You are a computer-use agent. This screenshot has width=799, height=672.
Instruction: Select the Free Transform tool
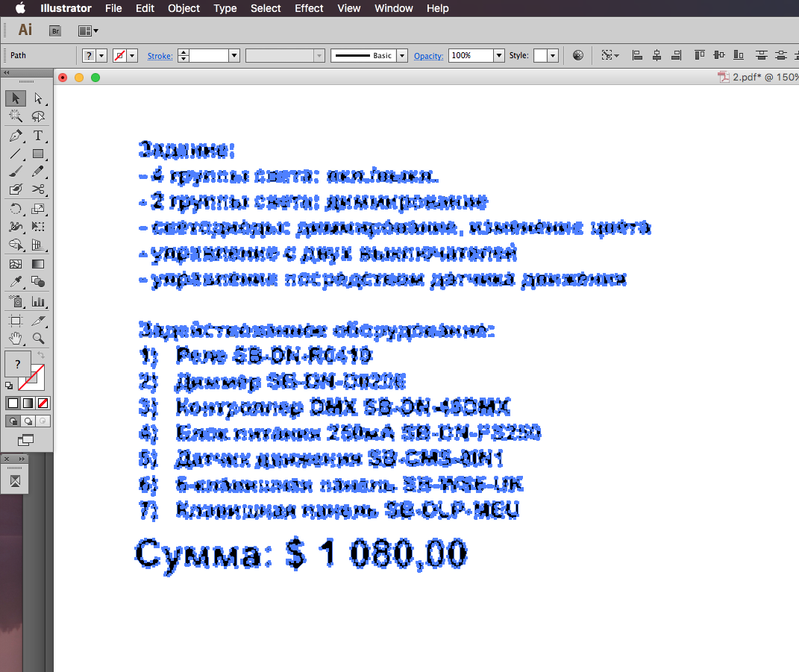click(38, 227)
